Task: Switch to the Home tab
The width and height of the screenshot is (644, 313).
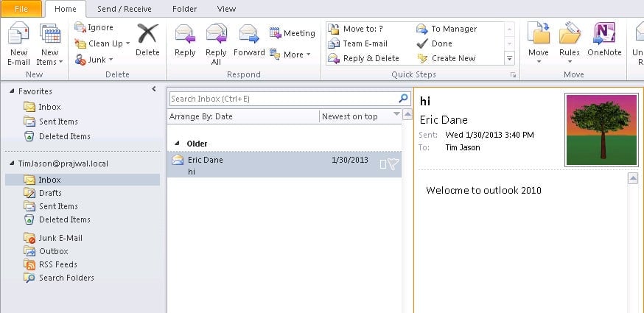Action: click(66, 9)
